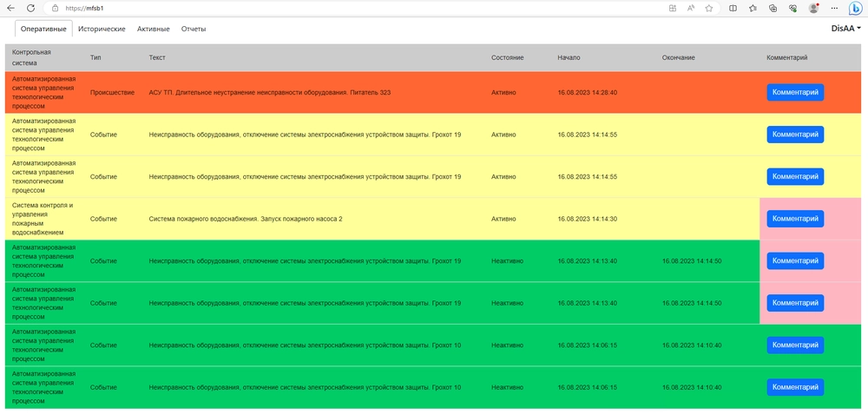Click the Начало column header
Screen dimensions: 868x414
pos(569,57)
